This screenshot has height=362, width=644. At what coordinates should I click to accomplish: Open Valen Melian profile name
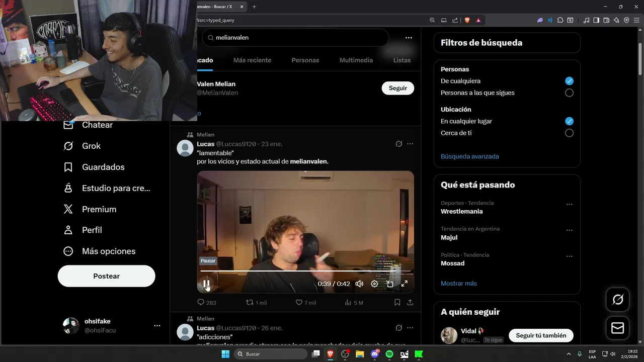coord(216,84)
